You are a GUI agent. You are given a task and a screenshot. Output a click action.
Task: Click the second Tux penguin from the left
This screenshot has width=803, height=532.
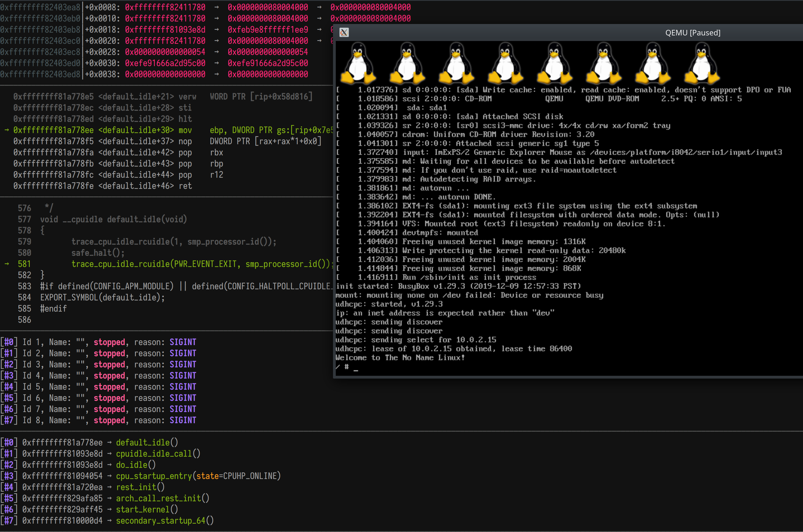point(407,63)
